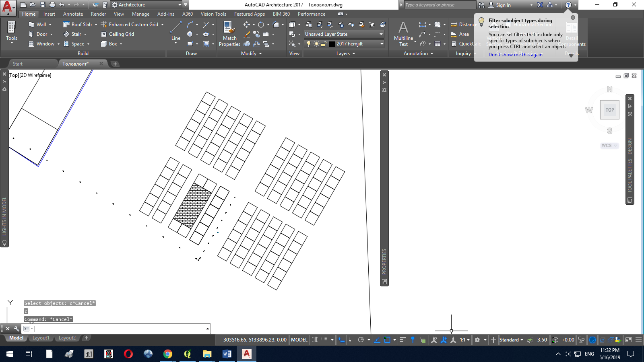The width and height of the screenshot is (644, 362).
Task: Open the Render ribbon tab
Action: [98, 14]
